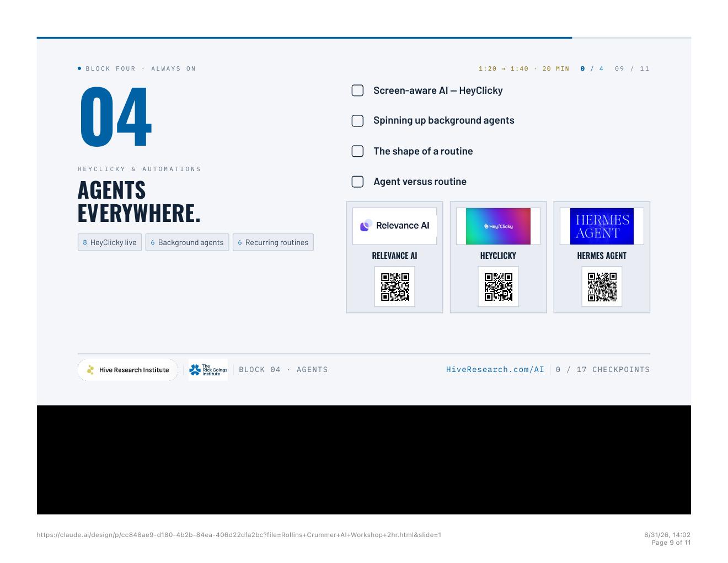Click the Hermes Agent blue logo image
The image size is (728, 563).
[x=602, y=226]
